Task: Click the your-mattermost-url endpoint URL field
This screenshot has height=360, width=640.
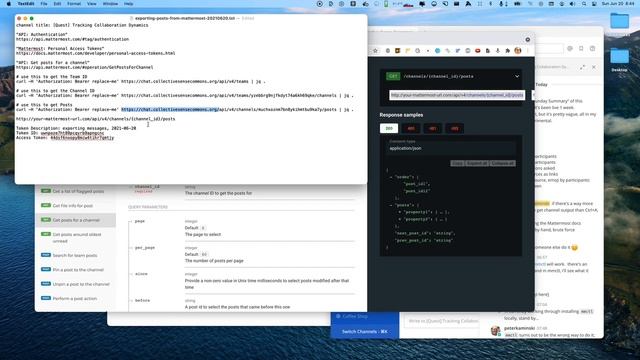Action: point(457,95)
